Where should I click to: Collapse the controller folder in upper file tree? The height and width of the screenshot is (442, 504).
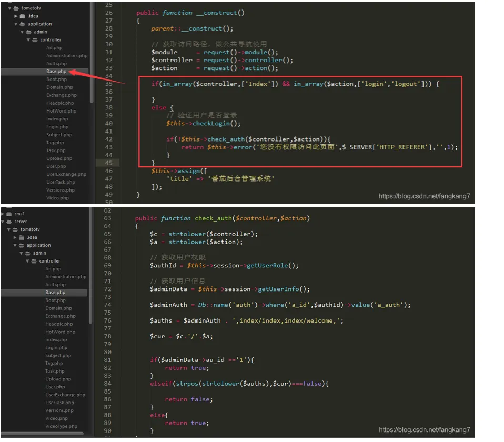28,40
